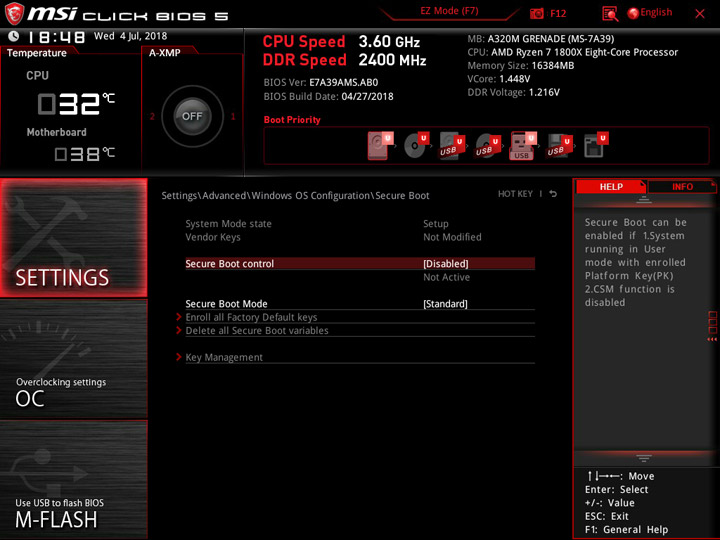The height and width of the screenshot is (540, 720).
Task: Click the system time 18:48
Action: click(x=56, y=37)
